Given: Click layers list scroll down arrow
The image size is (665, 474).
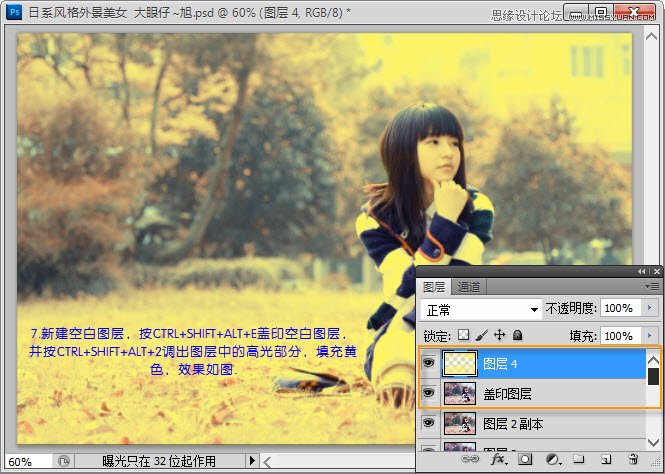Looking at the screenshot, I should (654, 443).
